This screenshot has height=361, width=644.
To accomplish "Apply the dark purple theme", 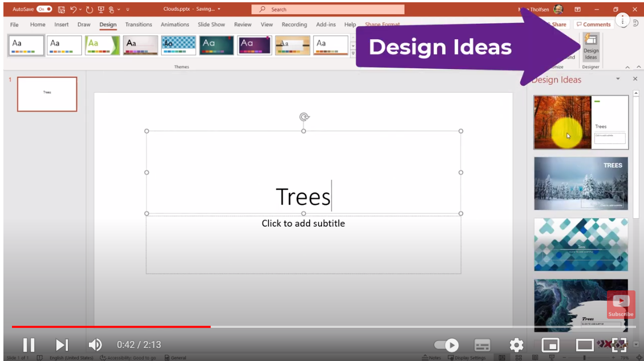I will 254,45.
